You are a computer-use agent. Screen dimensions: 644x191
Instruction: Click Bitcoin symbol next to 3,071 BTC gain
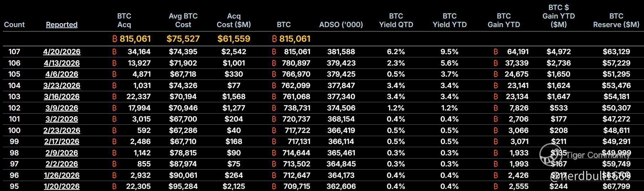coord(496,141)
